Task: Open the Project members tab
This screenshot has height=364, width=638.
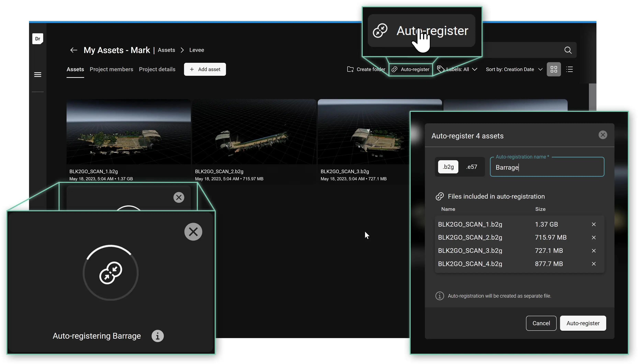Action: [111, 69]
